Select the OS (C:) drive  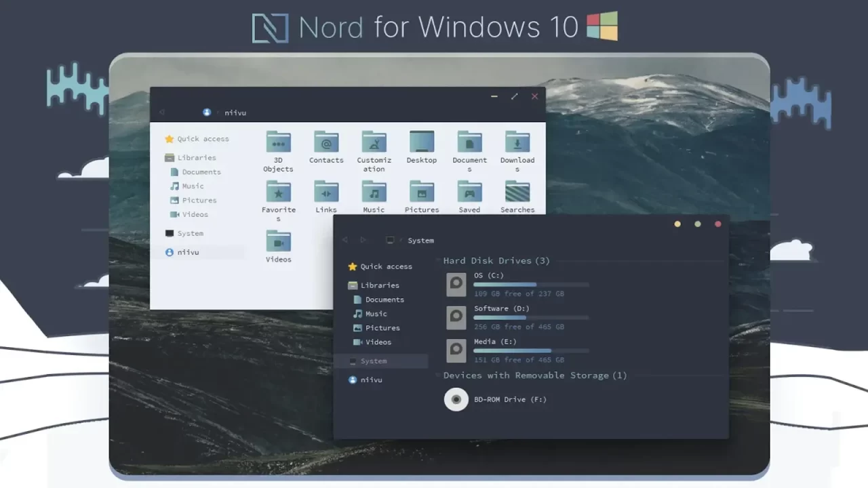click(517, 285)
